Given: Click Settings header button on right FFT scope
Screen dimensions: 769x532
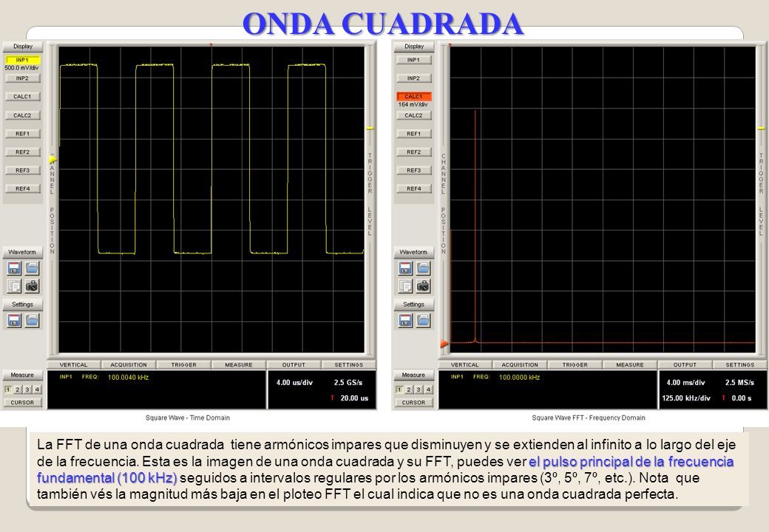Looking at the screenshot, I should click(x=413, y=304).
